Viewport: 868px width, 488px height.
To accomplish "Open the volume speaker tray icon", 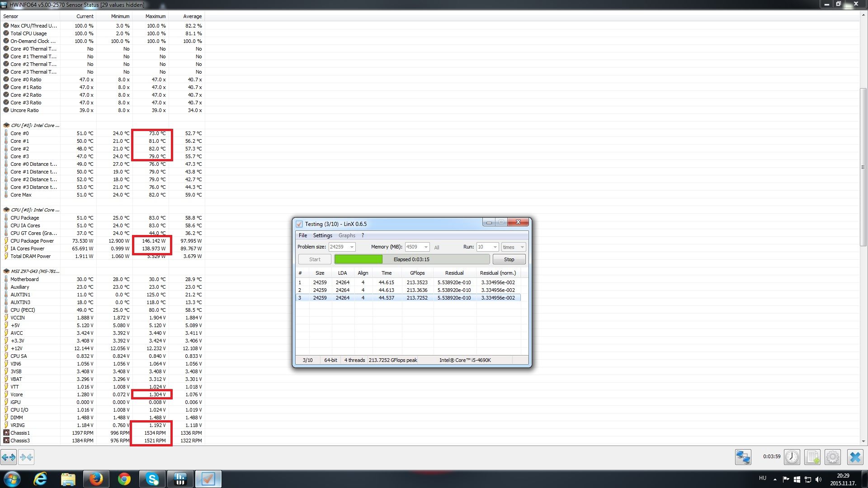I will click(818, 479).
